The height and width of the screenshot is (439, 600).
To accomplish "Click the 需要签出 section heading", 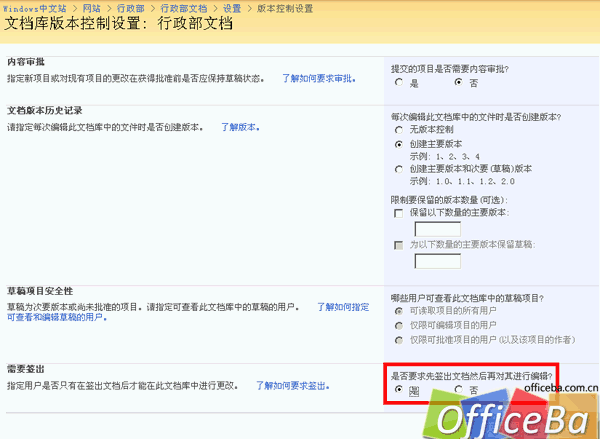I will [26, 369].
